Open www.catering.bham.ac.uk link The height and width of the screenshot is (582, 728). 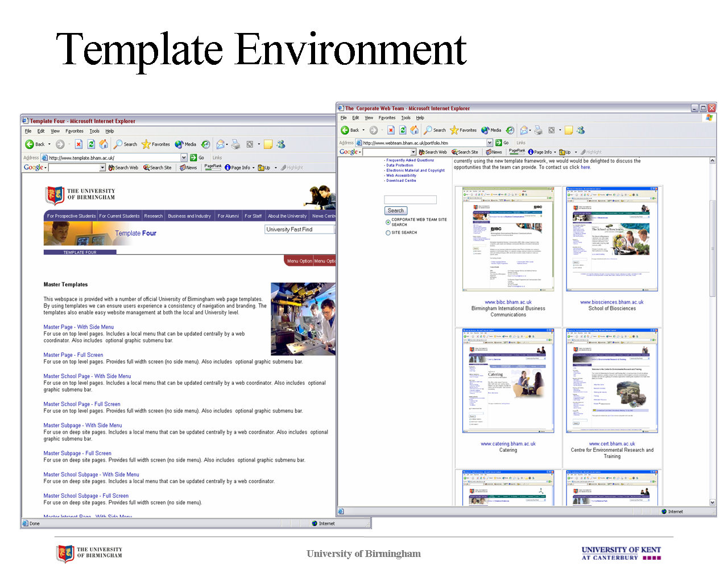tap(508, 444)
